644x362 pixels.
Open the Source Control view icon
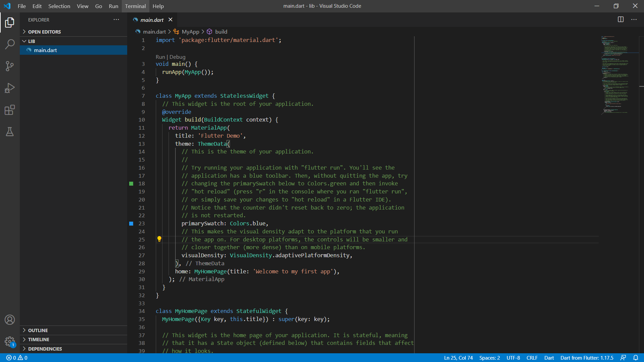[x=10, y=66]
